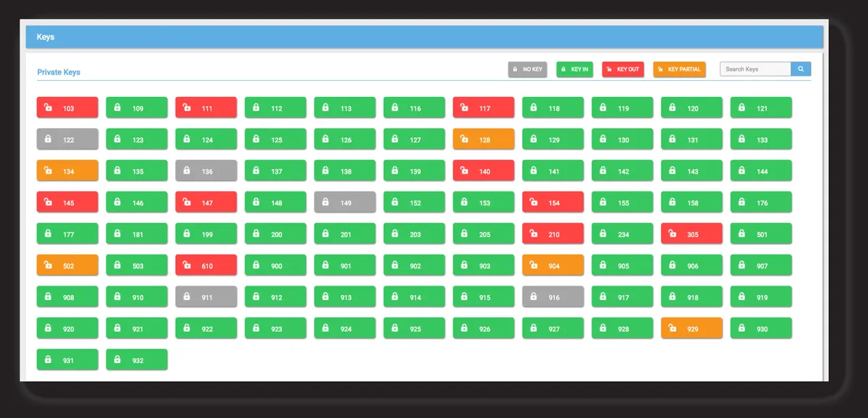Select key 200 tile
Viewport: 868px width, 418px height.
276,234
